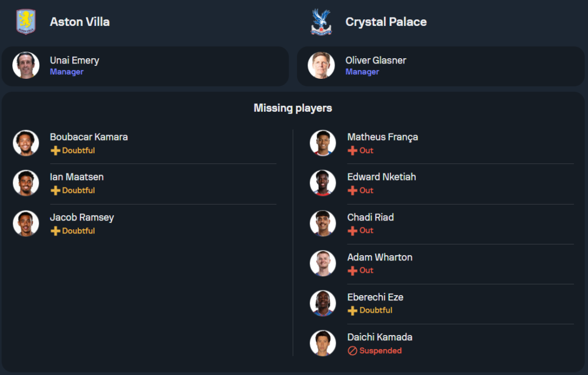The height and width of the screenshot is (375, 588).
Task: Click Unai Emery's manager photo
Action: pos(26,65)
